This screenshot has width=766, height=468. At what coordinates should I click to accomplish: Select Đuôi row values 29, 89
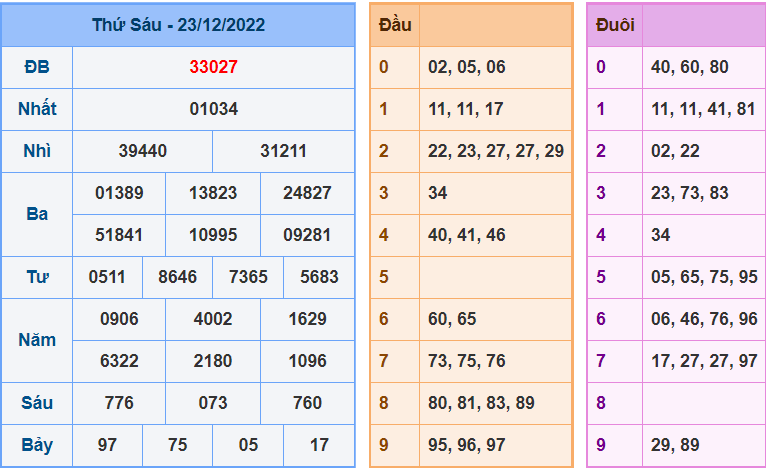click(x=675, y=445)
